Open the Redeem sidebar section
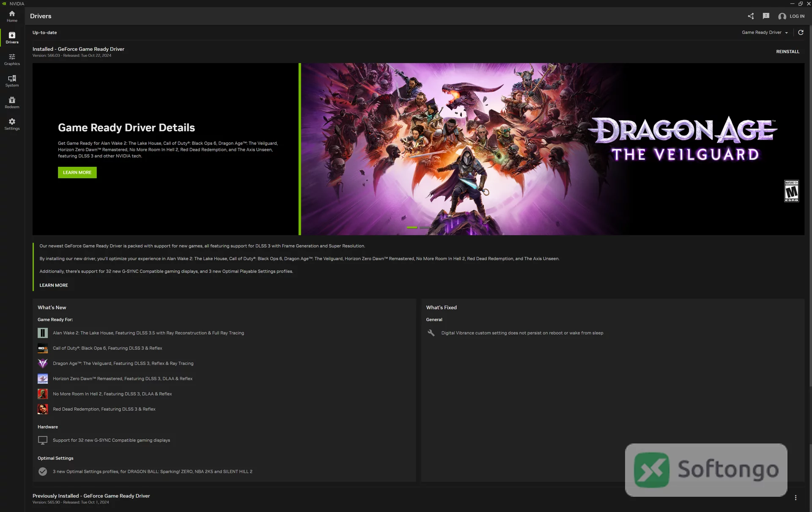Image resolution: width=812 pixels, height=512 pixels. click(12, 103)
